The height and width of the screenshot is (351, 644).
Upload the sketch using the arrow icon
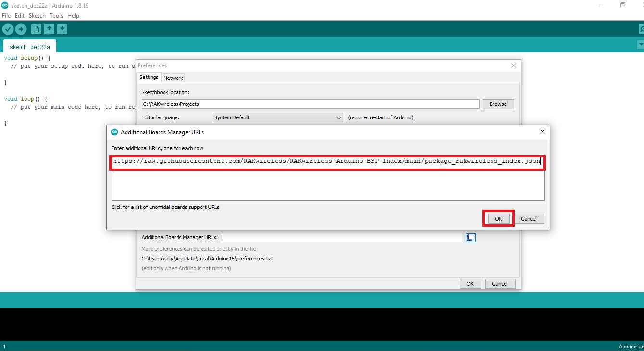coord(21,29)
